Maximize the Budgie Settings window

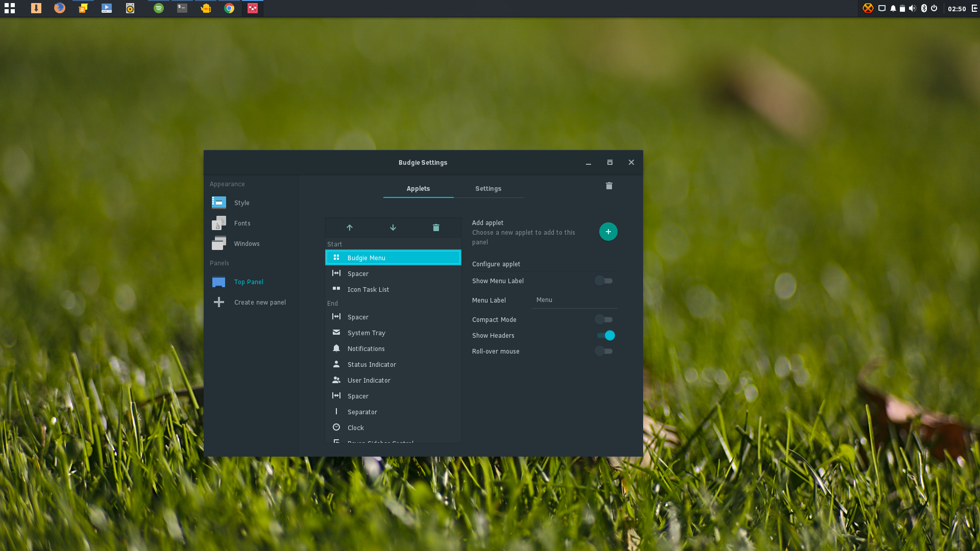[x=610, y=162]
